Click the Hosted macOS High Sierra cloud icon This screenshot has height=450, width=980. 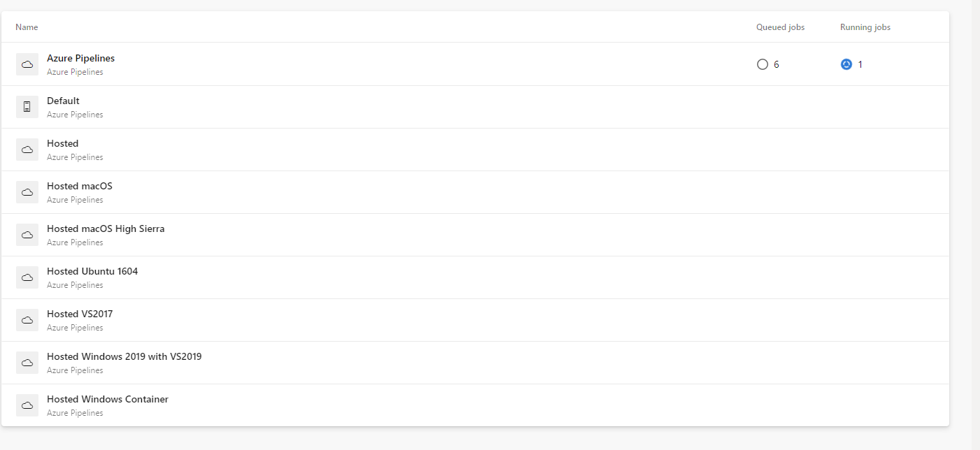27,235
